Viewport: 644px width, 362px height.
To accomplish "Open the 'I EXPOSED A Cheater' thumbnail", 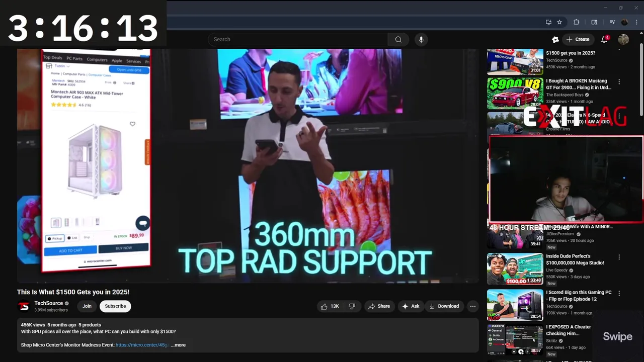I will point(515,339).
